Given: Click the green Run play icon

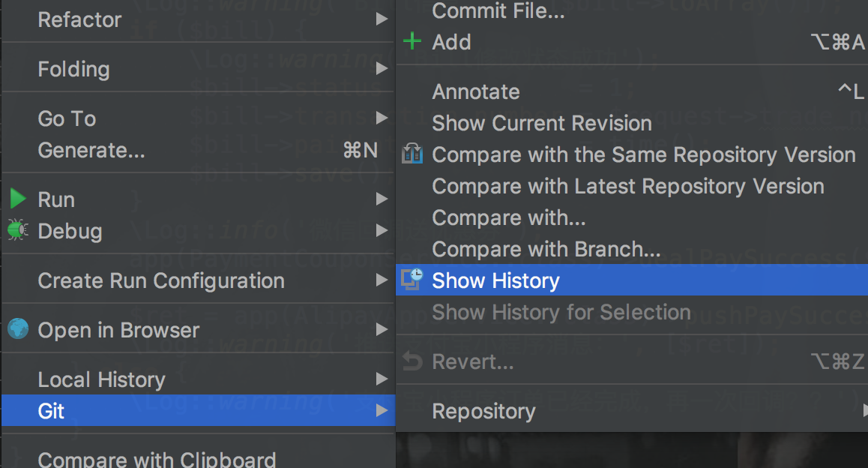Looking at the screenshot, I should 16,199.
